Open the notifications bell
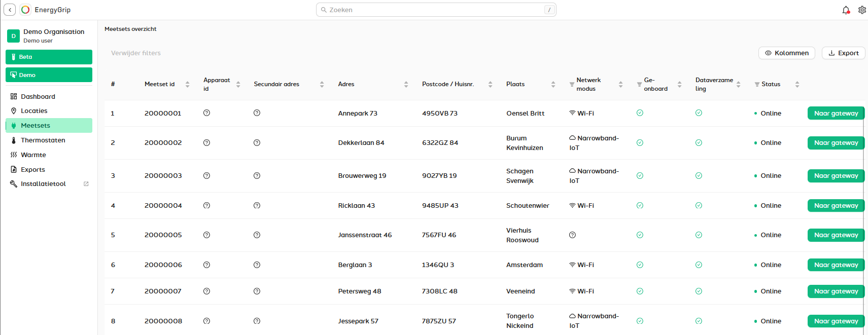 point(846,10)
